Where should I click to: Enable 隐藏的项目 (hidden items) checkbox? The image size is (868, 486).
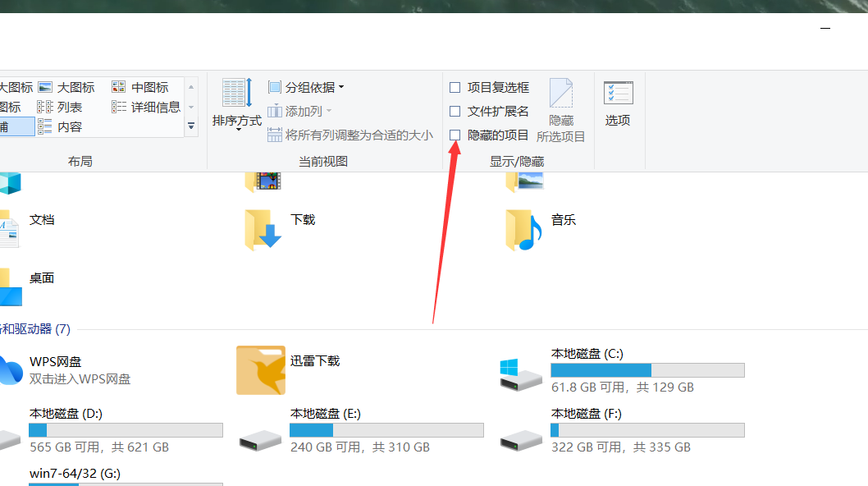click(455, 135)
